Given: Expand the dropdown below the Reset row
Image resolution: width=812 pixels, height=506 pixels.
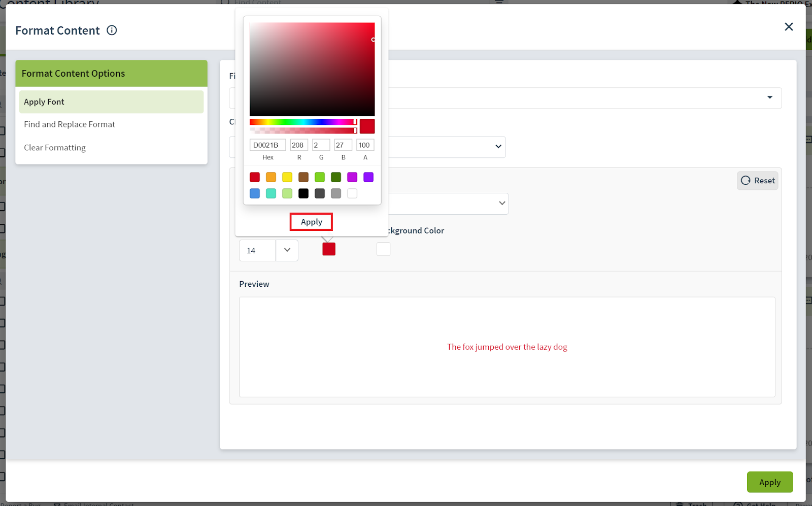Looking at the screenshot, I should [502, 203].
